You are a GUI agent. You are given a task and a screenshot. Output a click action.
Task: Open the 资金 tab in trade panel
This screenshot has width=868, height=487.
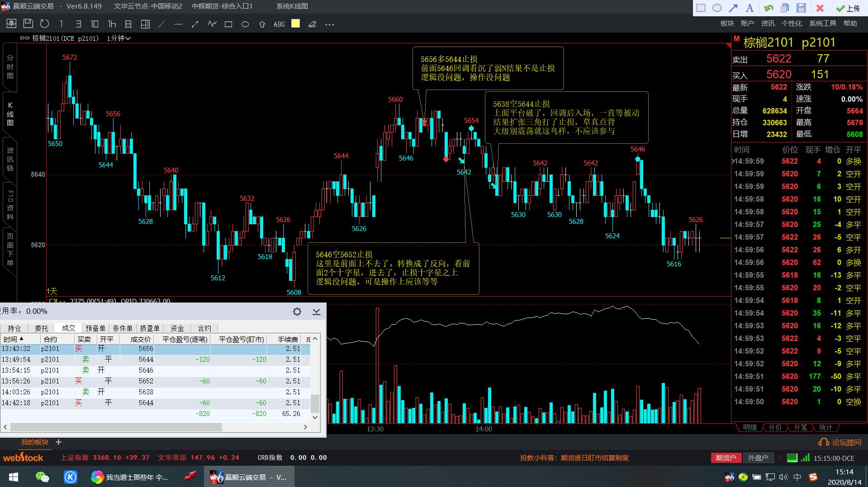coord(177,328)
